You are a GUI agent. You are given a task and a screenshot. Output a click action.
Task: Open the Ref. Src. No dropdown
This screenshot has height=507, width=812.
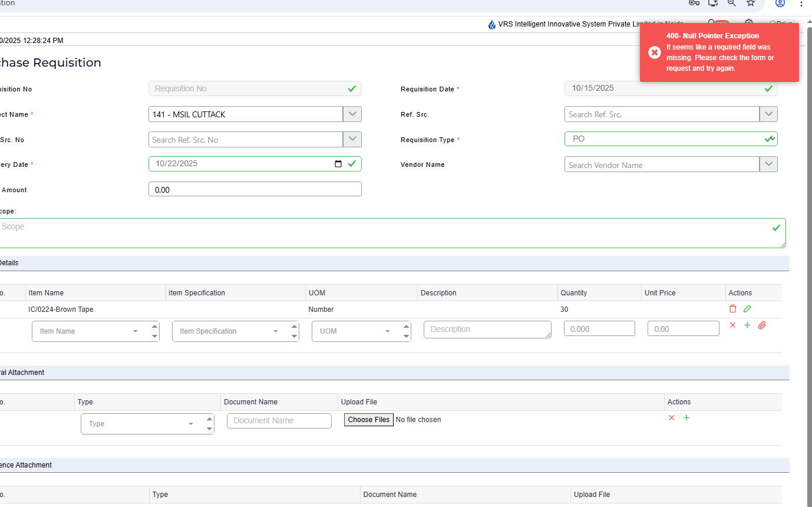352,140
